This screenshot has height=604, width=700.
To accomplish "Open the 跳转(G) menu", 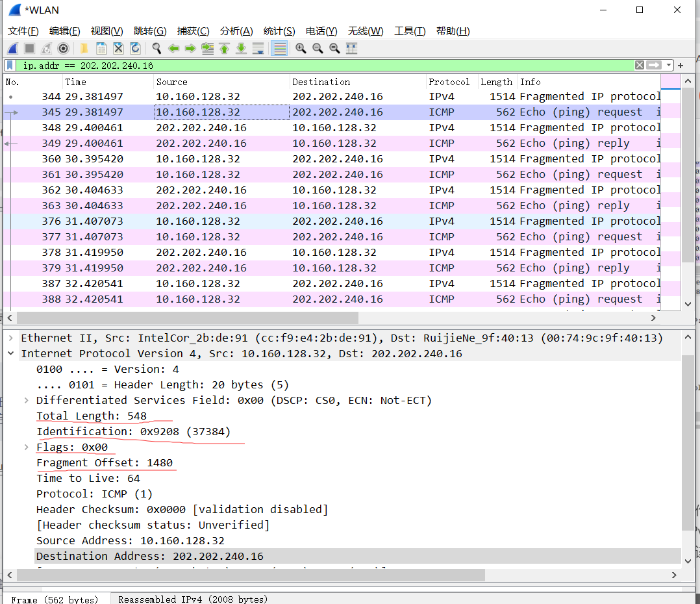I will coord(150,31).
